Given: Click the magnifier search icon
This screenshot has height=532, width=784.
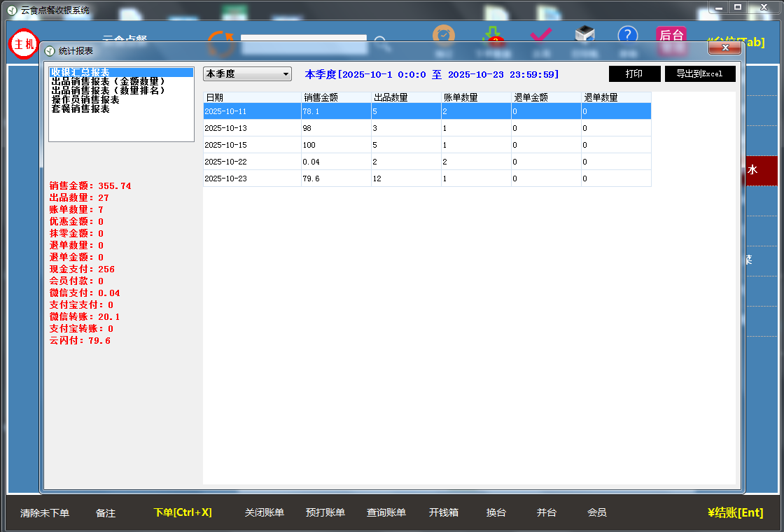Looking at the screenshot, I should coord(381,43).
